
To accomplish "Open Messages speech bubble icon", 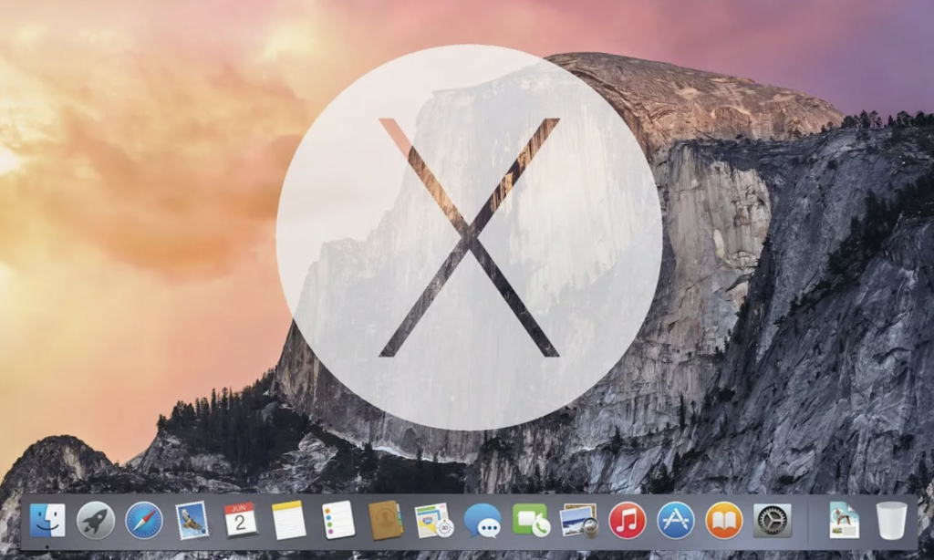I will coord(483,520).
